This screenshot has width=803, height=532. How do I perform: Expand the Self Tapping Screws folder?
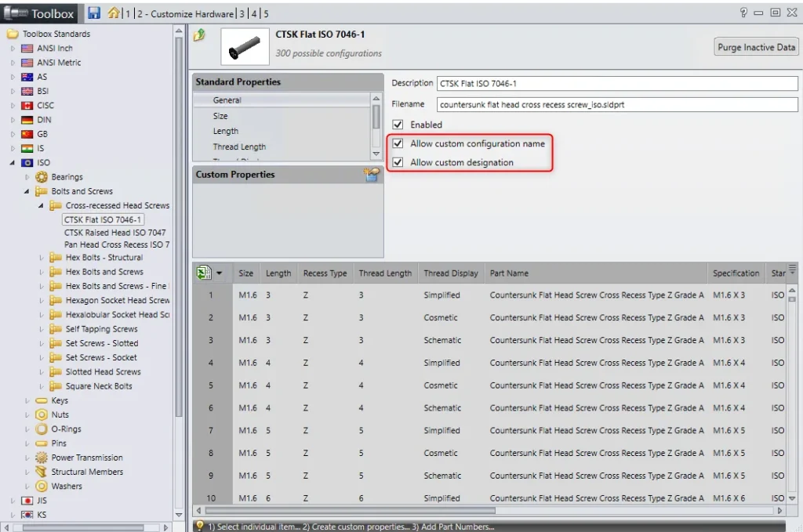tap(42, 329)
